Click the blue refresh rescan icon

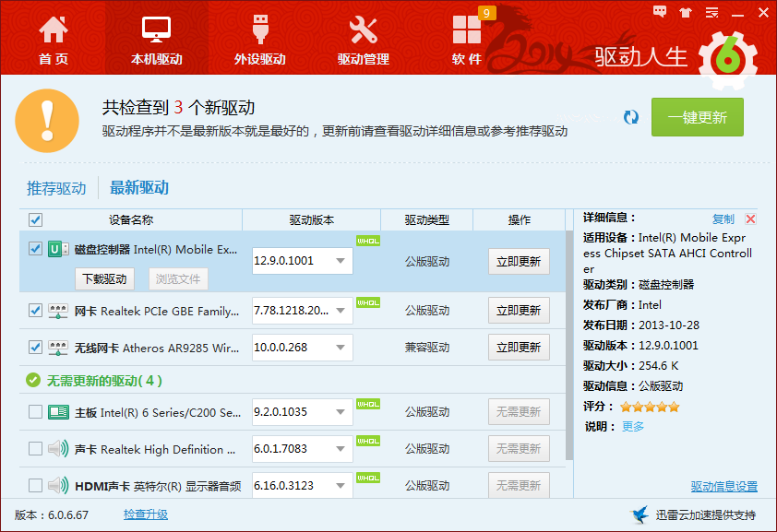pos(631,117)
